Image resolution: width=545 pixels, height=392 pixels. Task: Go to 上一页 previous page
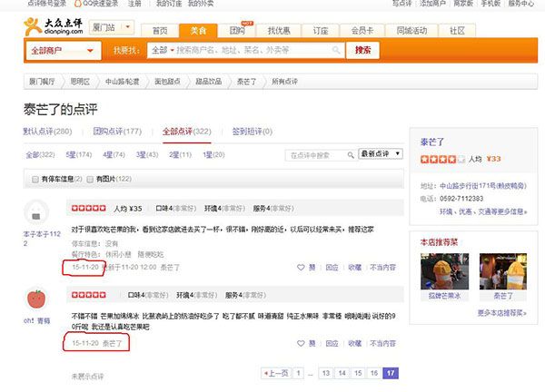click(x=276, y=373)
